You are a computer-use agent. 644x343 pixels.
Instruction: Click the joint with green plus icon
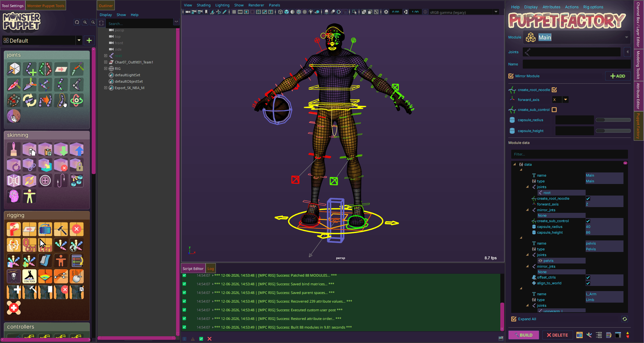click(30, 69)
